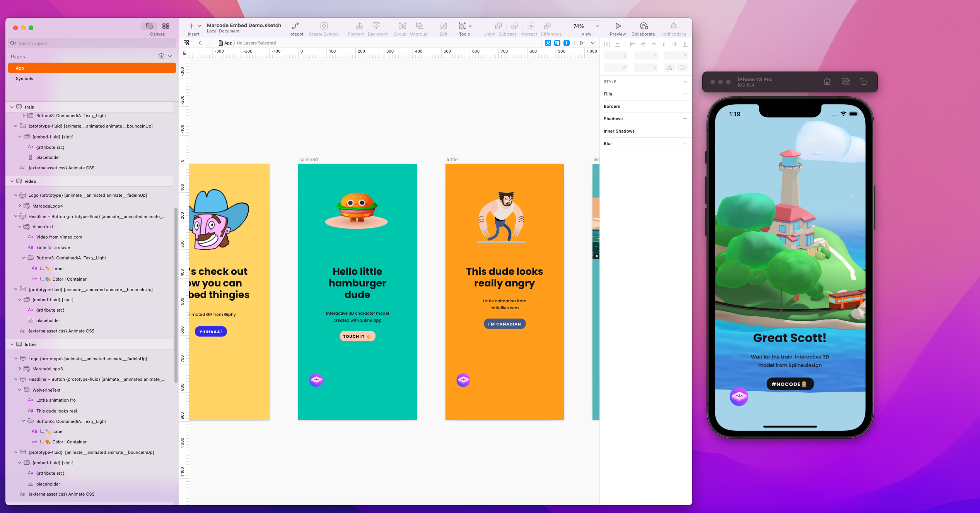This screenshot has width=980, height=513.
Task: Click the flip horizontal icon in inspector
Action: click(669, 67)
